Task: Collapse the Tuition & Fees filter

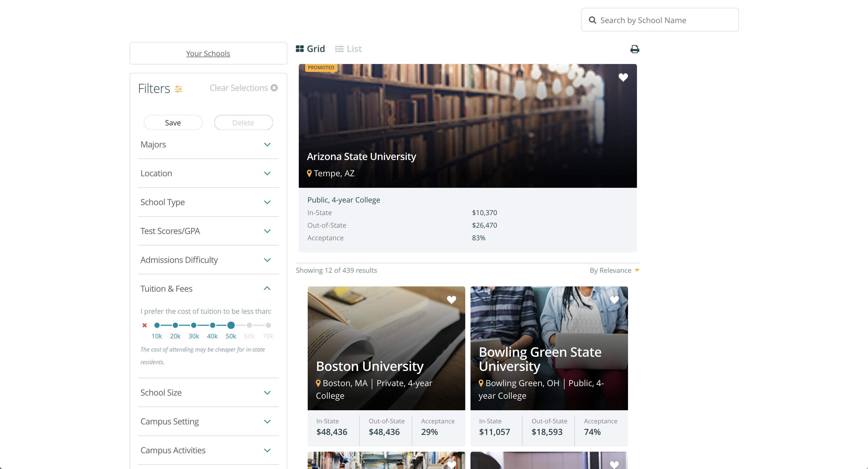Action: (208, 289)
